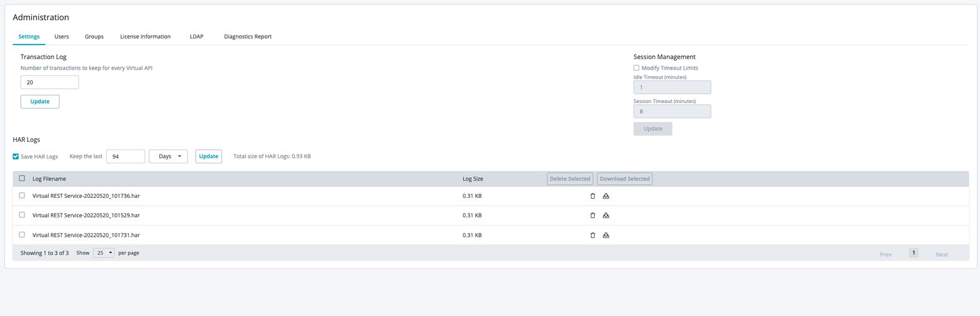This screenshot has width=980, height=316.
Task: Delete the 101736.har log via trash icon
Action: 592,196
